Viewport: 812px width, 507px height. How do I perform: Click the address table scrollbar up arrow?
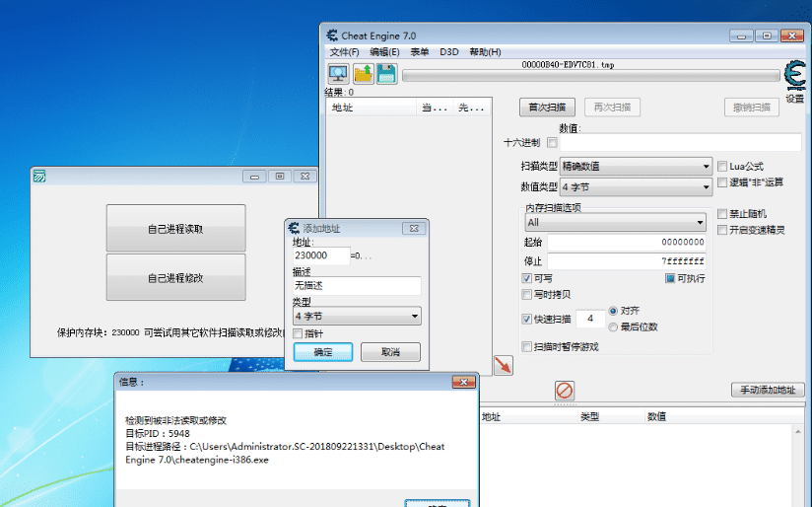799,431
